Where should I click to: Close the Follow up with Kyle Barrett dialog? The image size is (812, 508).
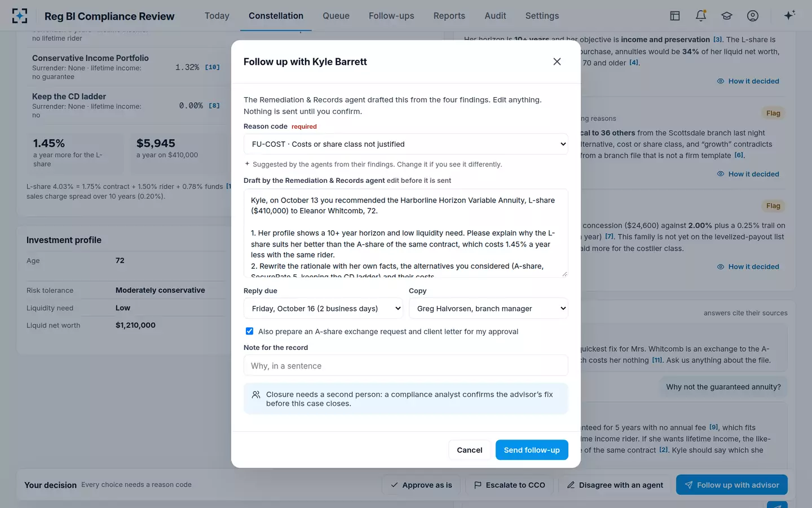[x=557, y=62]
